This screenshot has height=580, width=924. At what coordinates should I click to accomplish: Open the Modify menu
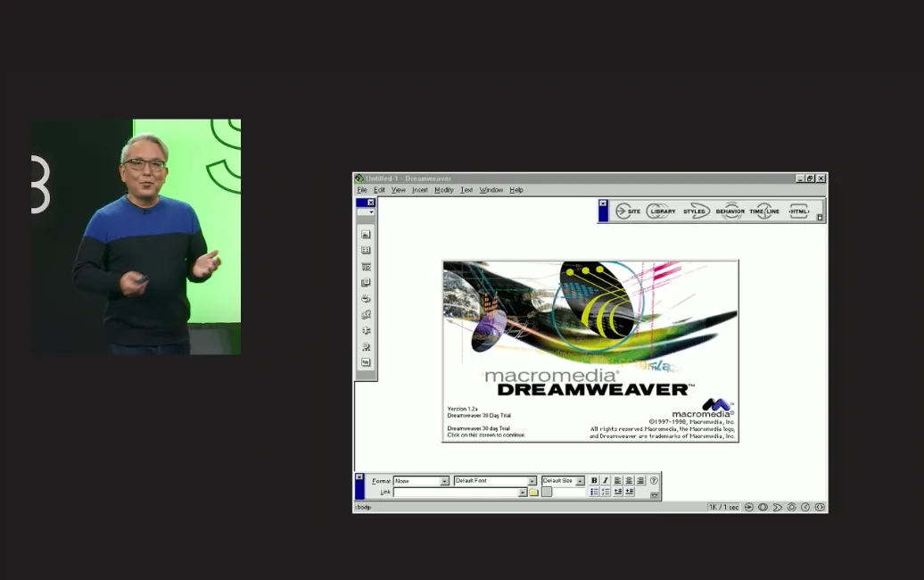click(444, 190)
